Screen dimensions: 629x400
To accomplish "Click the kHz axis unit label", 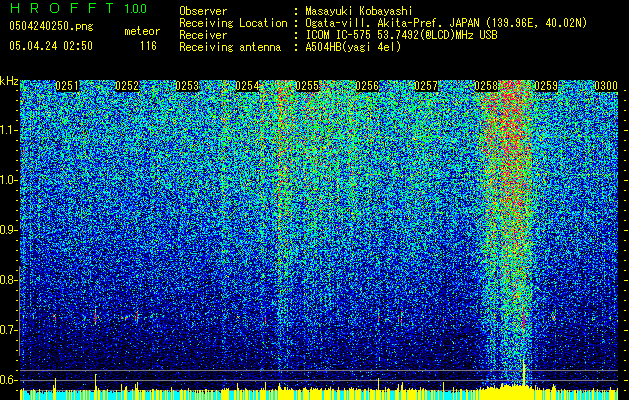I will [x=9, y=81].
